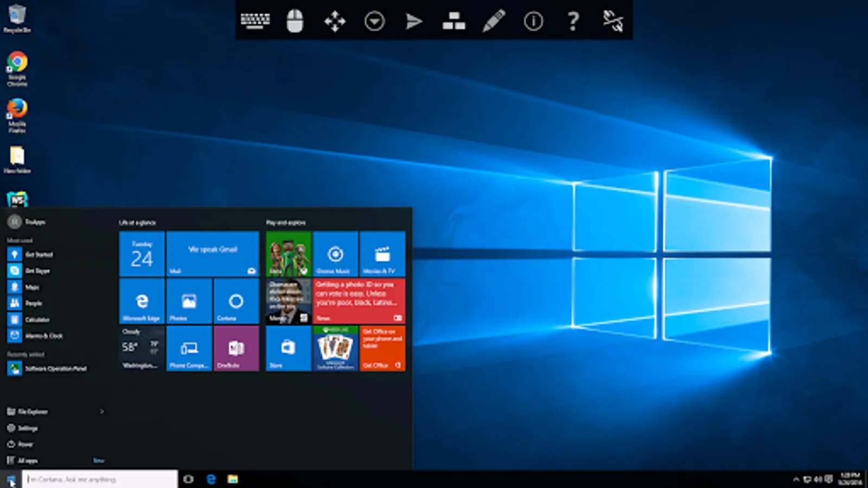Viewport: 868px width, 488px height.
Task: Open the Store tile
Action: pyautogui.click(x=288, y=349)
